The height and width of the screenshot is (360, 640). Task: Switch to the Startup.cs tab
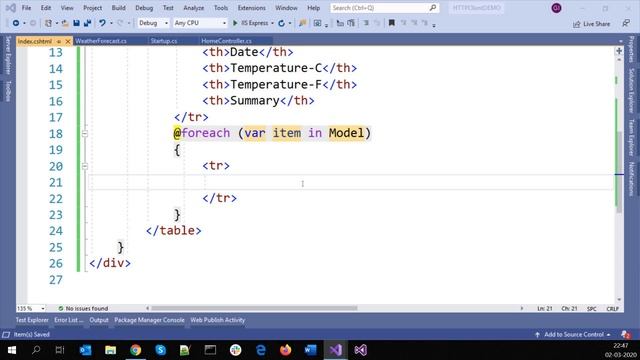point(164,41)
